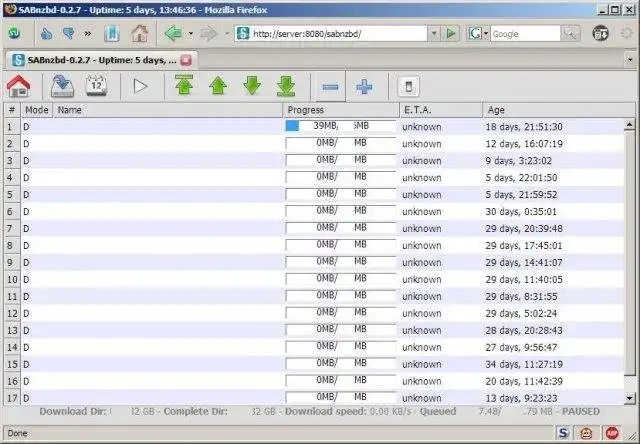Expand the toolbar overflow chevron
The width and height of the screenshot is (640, 444).
(88, 34)
